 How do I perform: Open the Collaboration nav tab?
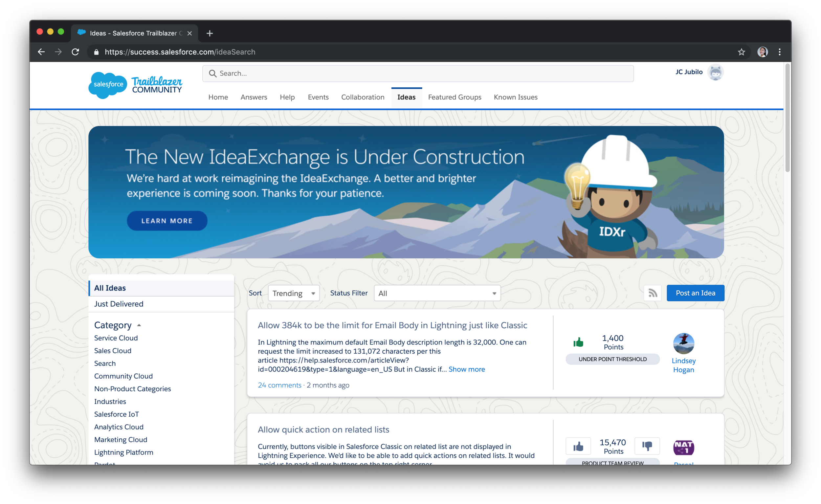coord(363,97)
